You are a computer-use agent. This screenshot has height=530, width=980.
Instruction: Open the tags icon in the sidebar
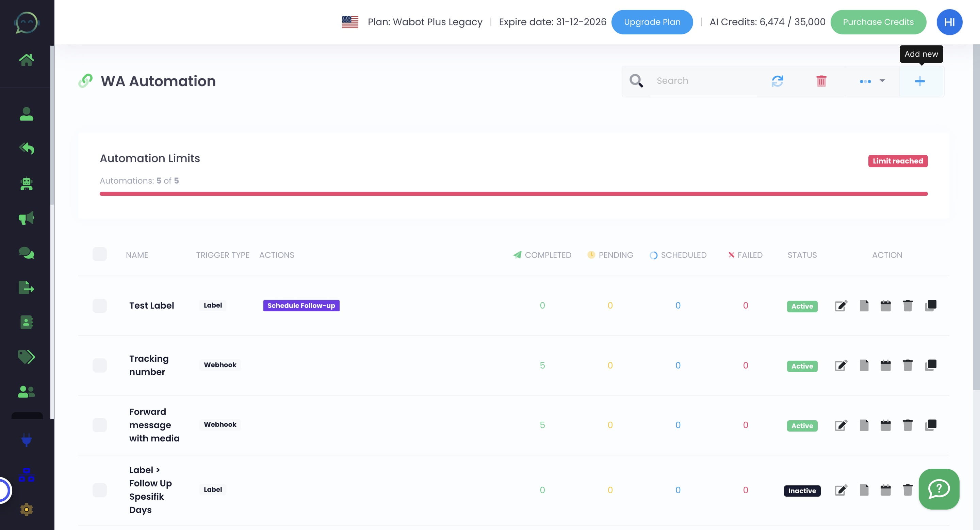(x=26, y=357)
